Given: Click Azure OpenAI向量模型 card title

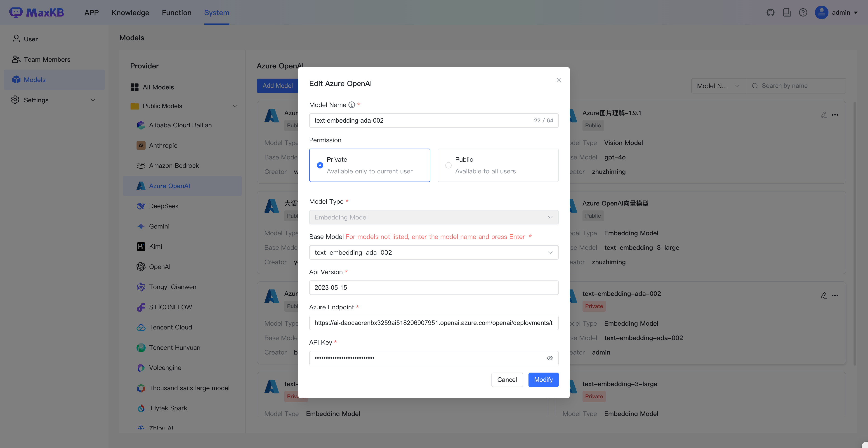Looking at the screenshot, I should pyautogui.click(x=615, y=203).
